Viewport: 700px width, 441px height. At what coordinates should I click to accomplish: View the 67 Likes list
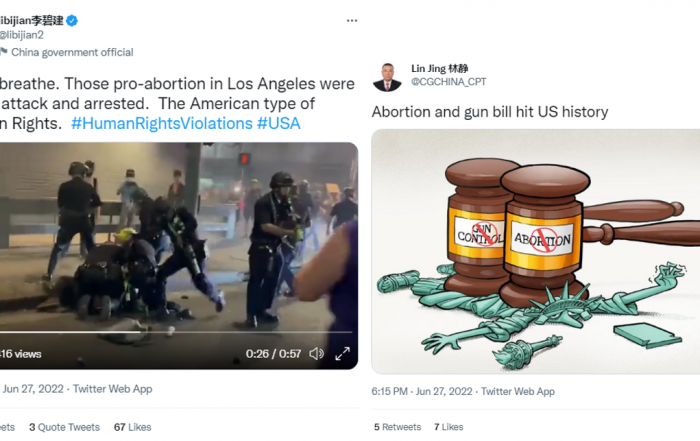pos(133,427)
